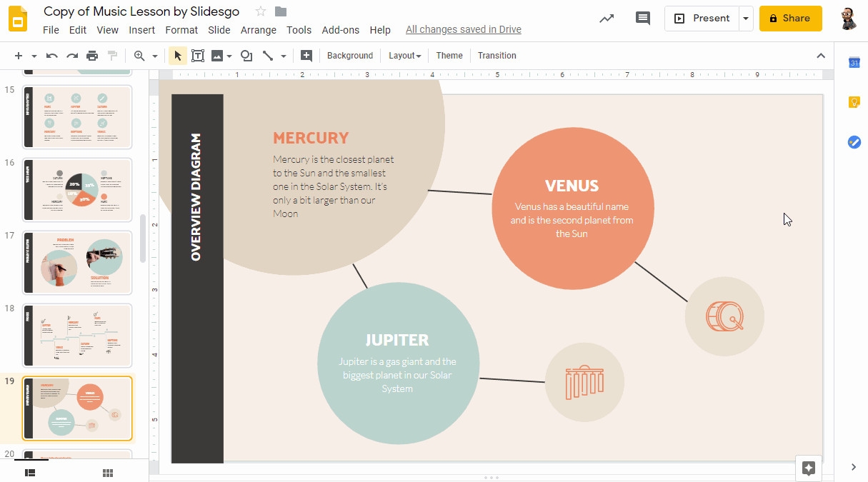Viewport: 868px width, 482px height.
Task: Click the Theme button
Action: [449, 56]
